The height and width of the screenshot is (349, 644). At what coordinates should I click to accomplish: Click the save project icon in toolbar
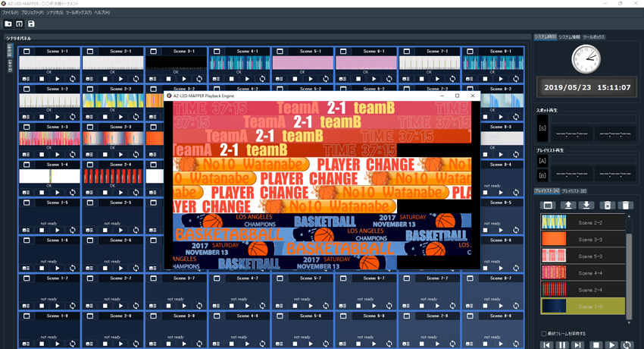point(31,24)
